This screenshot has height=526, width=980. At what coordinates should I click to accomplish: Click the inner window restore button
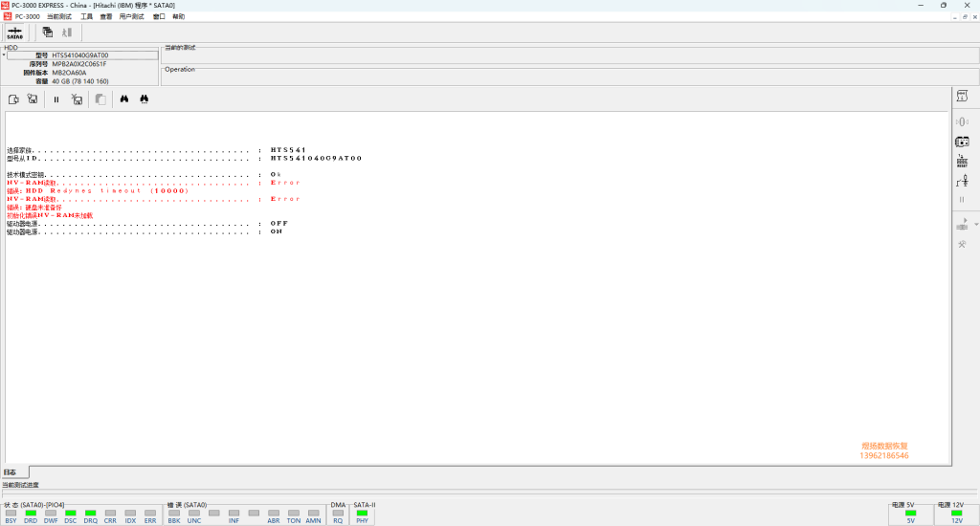[x=965, y=17]
